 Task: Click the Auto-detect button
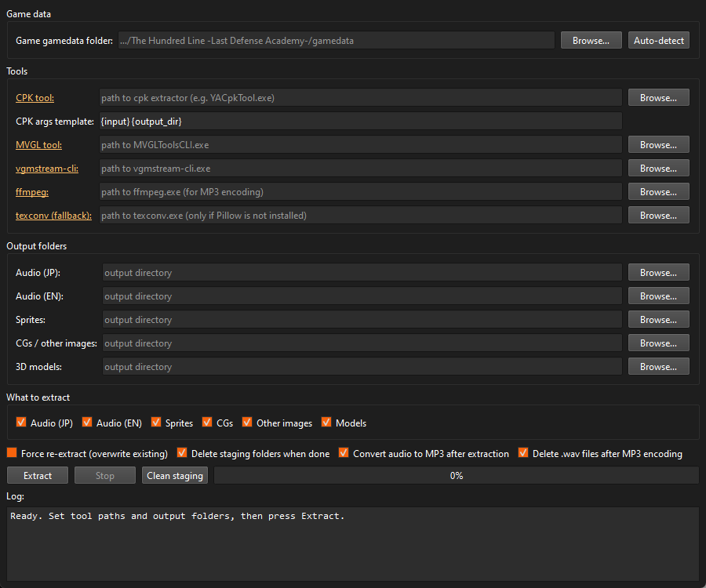658,41
